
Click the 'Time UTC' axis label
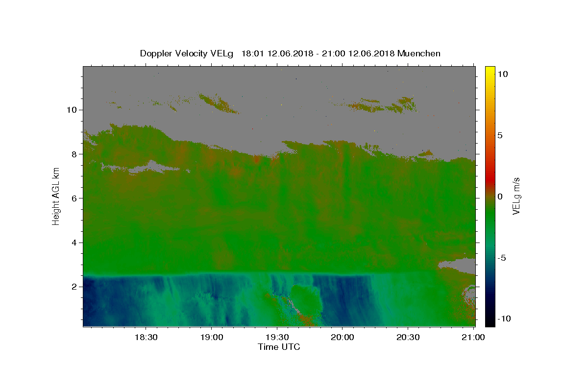[279, 347]
